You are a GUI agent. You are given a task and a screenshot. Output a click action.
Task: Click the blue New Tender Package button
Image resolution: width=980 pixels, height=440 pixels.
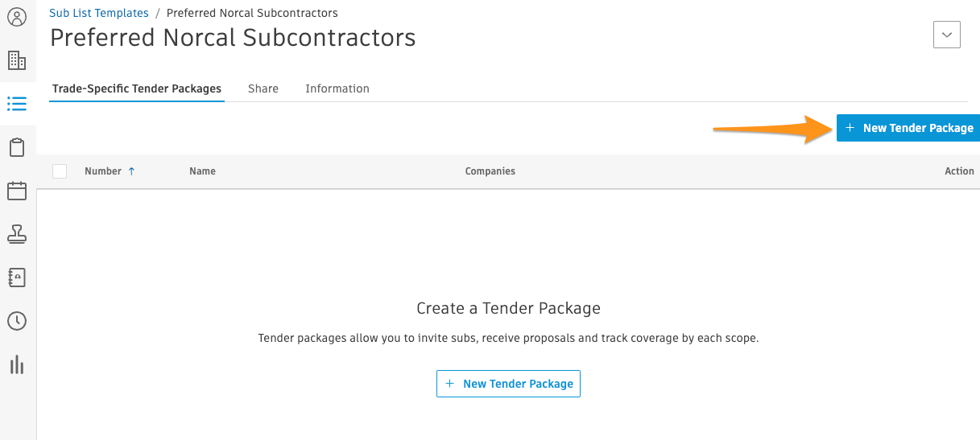tap(908, 128)
